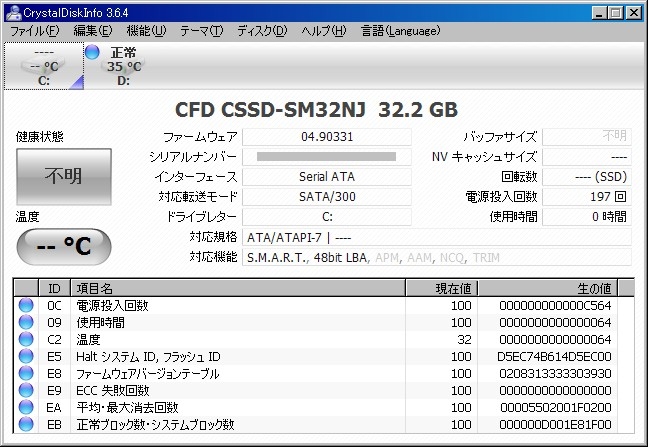Click the 不明 health status button
Image resolution: width=648 pixels, height=447 pixels.
tap(64, 176)
